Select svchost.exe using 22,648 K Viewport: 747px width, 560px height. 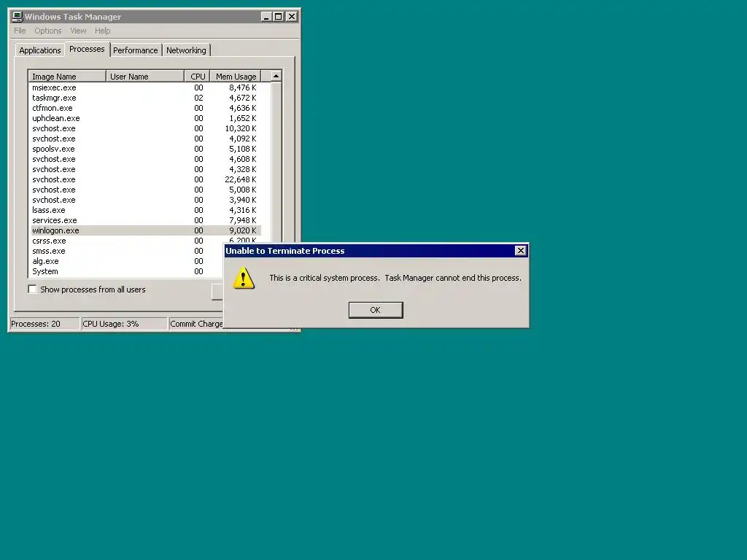click(x=145, y=179)
